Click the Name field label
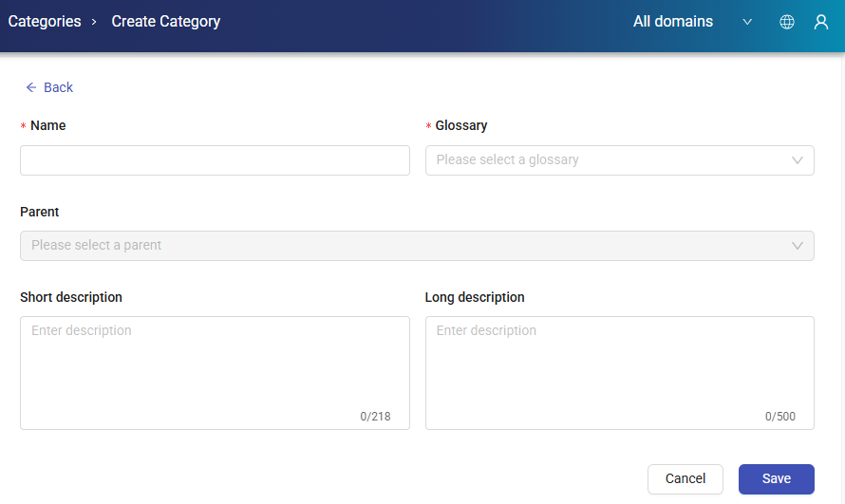The width and height of the screenshot is (845, 504). tap(48, 125)
